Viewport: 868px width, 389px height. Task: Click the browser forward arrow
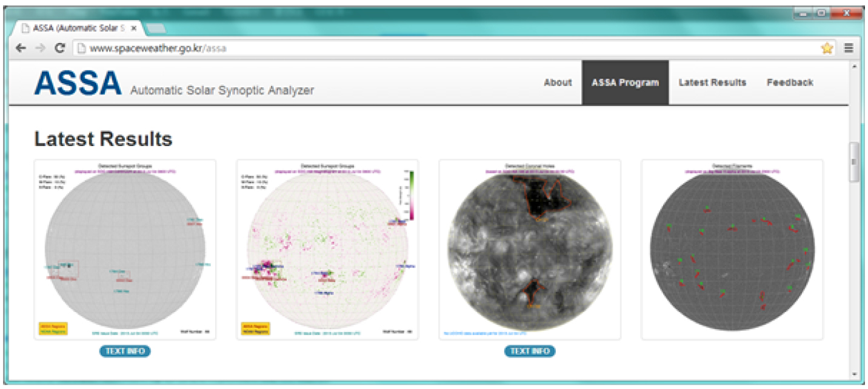point(40,48)
